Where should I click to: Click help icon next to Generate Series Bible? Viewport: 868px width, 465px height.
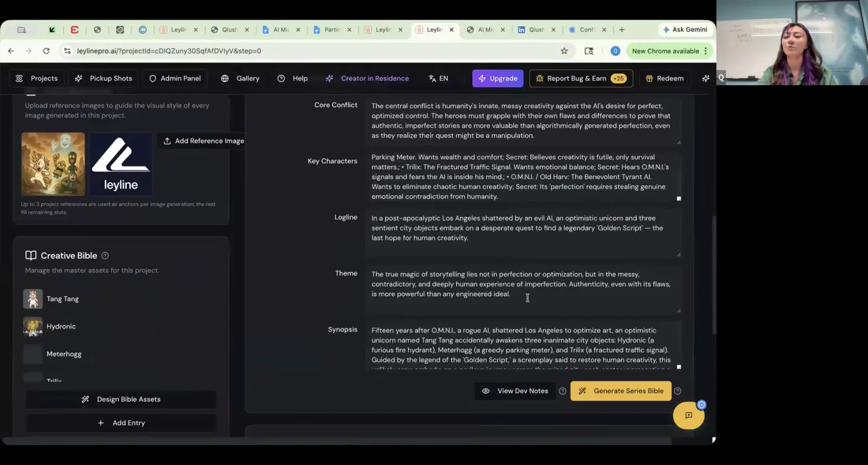click(x=678, y=391)
